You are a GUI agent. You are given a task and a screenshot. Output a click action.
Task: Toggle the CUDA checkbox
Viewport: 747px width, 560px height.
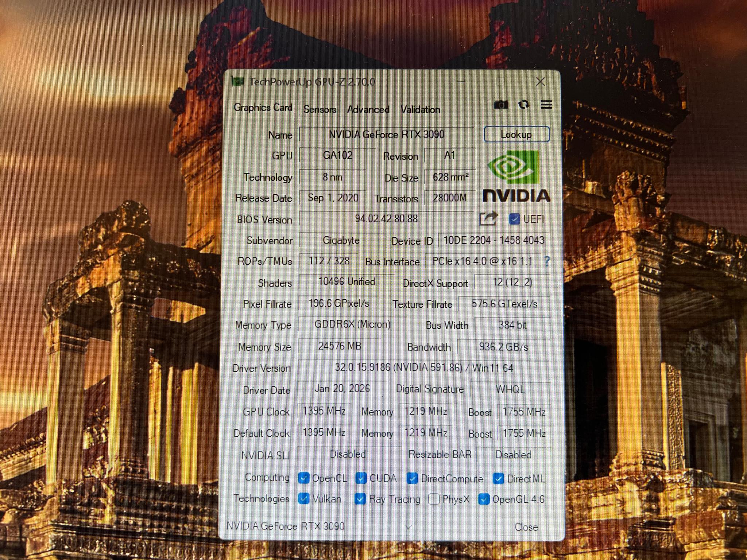[361, 478]
